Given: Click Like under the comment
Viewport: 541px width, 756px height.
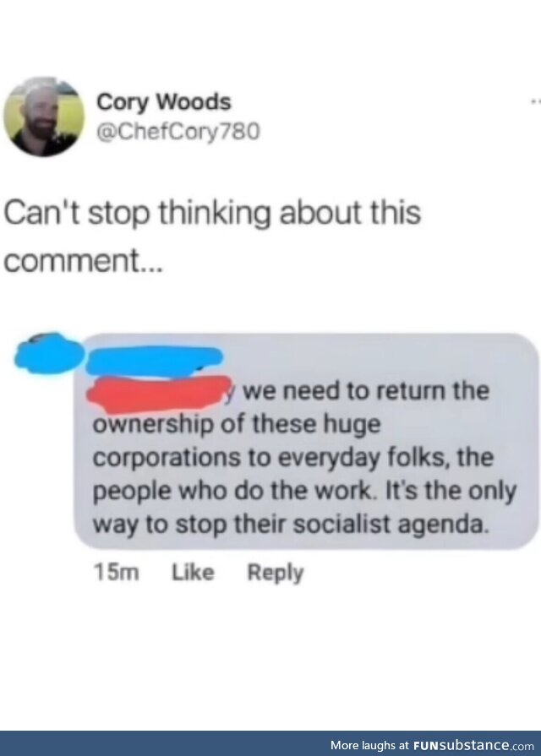Looking at the screenshot, I should point(193,573).
